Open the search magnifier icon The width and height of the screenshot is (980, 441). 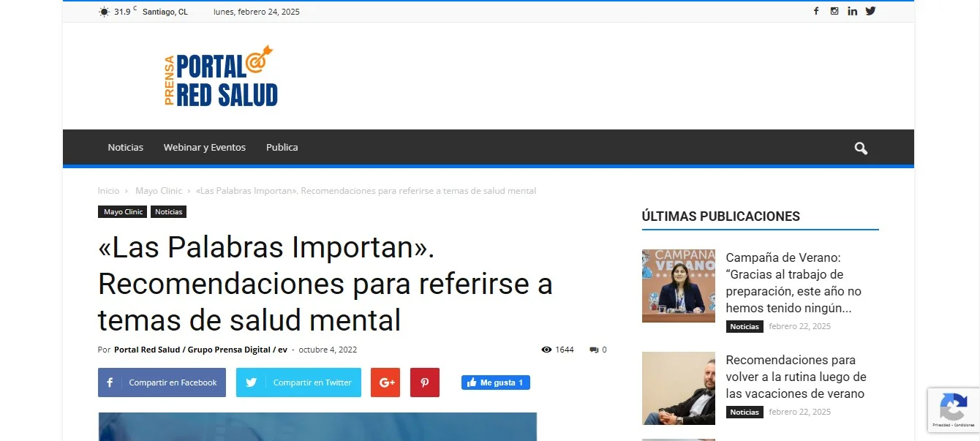pyautogui.click(x=860, y=147)
